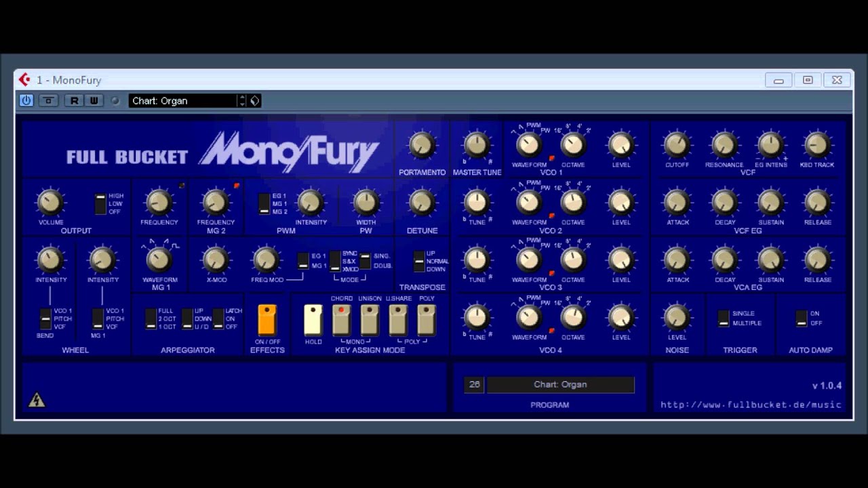
Task: Click the VCF Cutoff knob
Action: point(676,144)
